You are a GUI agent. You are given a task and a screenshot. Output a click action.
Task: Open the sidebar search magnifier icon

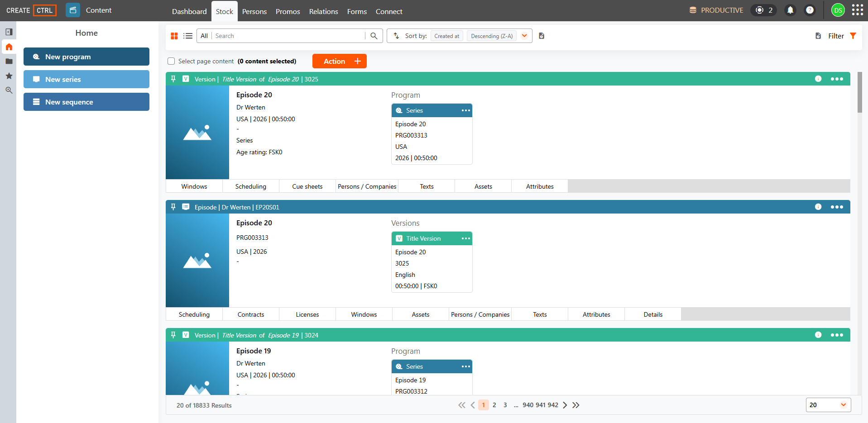point(9,90)
